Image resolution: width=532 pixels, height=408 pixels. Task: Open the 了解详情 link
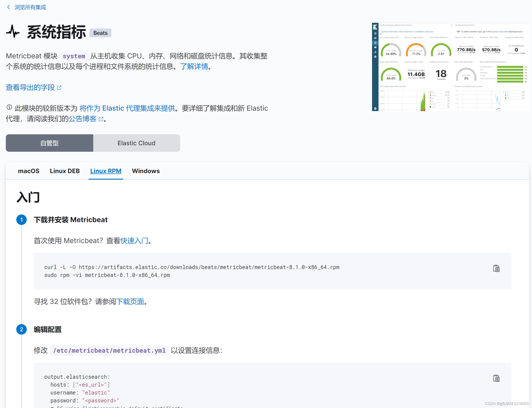[x=194, y=66]
